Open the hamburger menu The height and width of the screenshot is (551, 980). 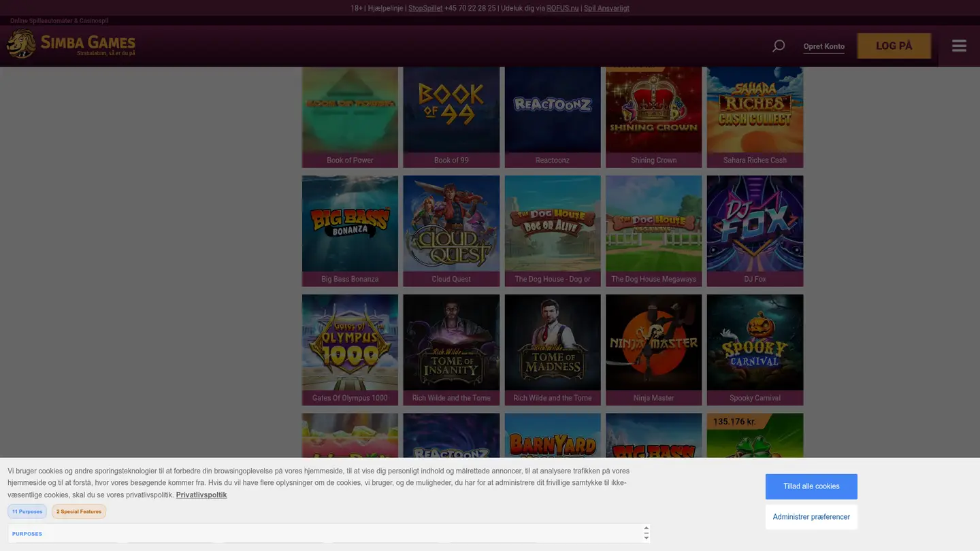point(959,46)
